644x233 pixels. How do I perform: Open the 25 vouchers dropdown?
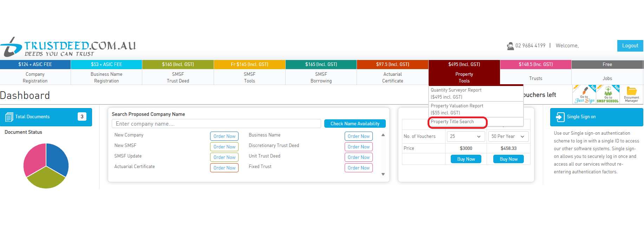(x=465, y=137)
